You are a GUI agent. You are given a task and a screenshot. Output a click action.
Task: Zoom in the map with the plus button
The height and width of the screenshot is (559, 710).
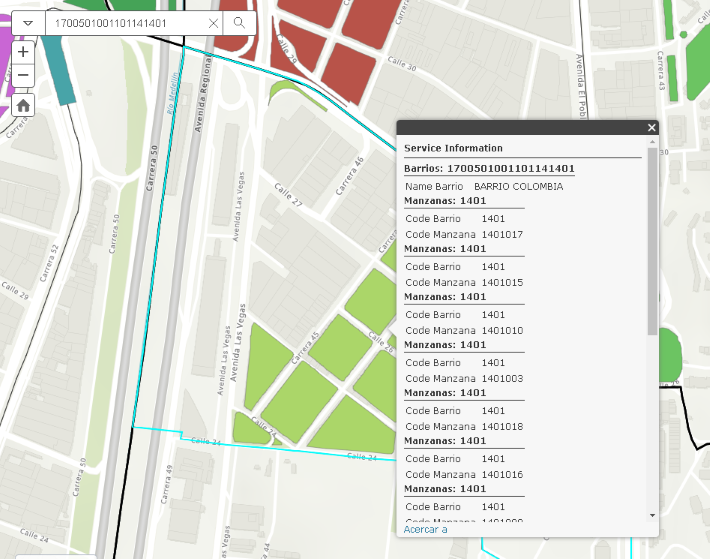(23, 52)
